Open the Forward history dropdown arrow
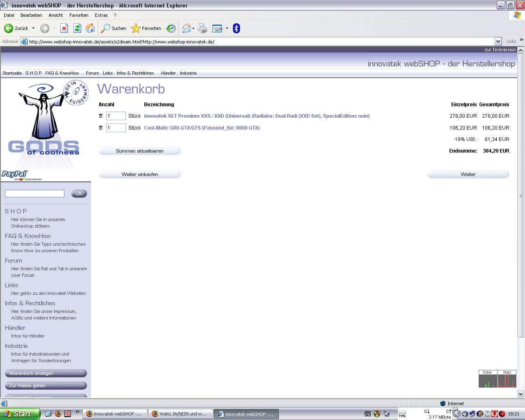This screenshot has width=525, height=420. [54, 28]
